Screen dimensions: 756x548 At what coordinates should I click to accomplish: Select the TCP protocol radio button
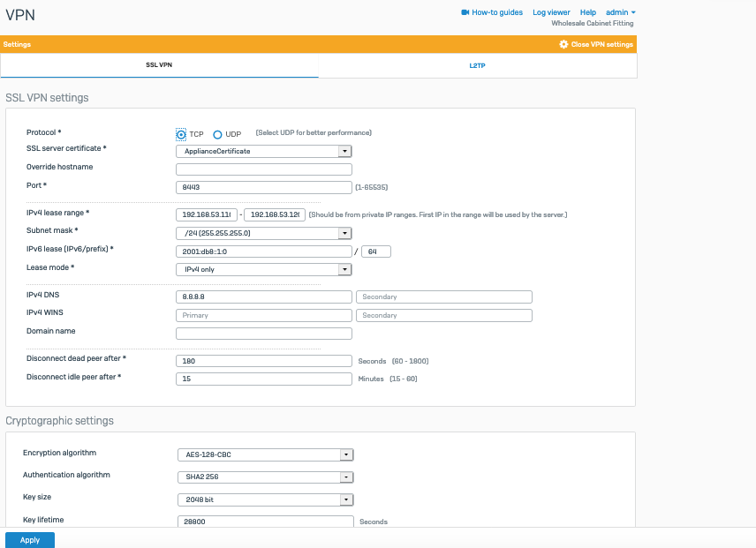(x=181, y=134)
